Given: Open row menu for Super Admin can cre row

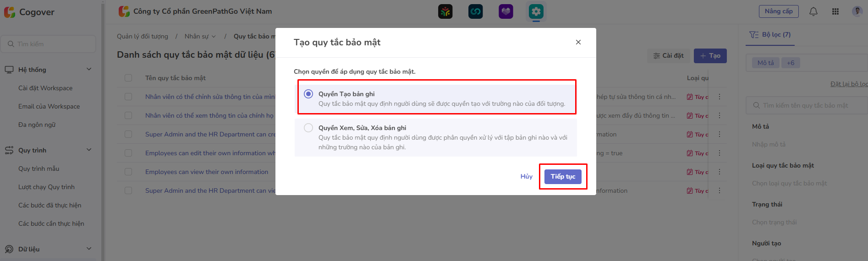Looking at the screenshot, I should (x=720, y=134).
